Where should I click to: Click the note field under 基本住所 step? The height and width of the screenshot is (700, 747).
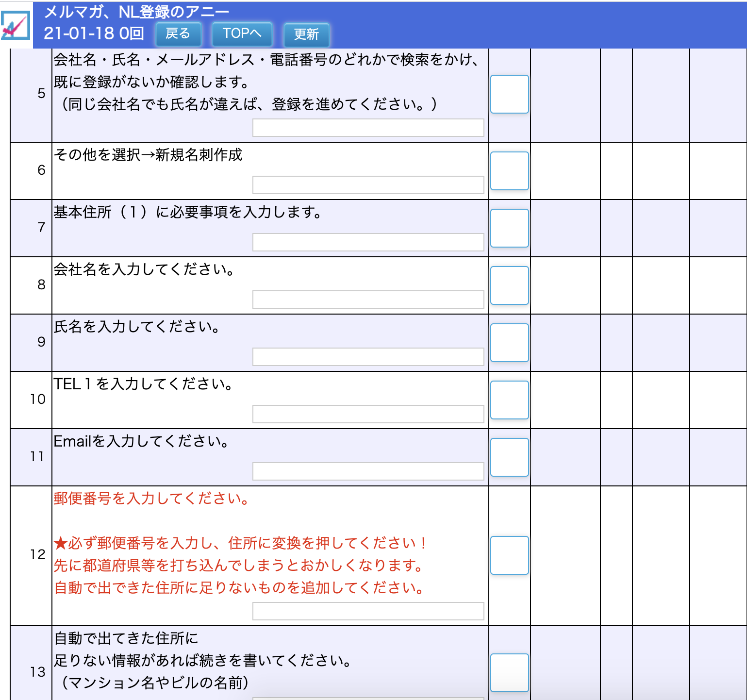click(368, 242)
